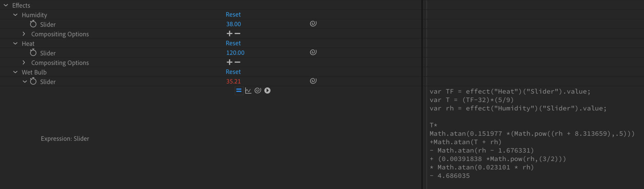Click the Humidity slider value 38.00

click(233, 24)
